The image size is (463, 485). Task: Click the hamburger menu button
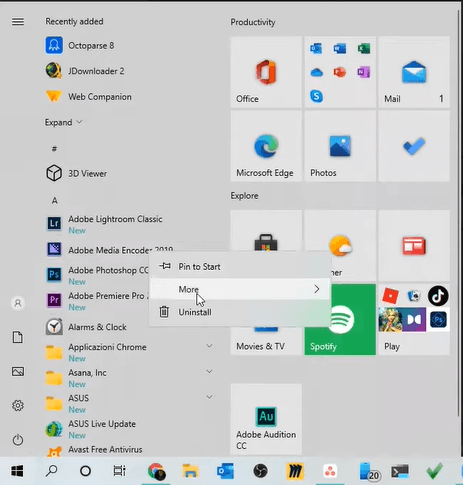point(18,22)
